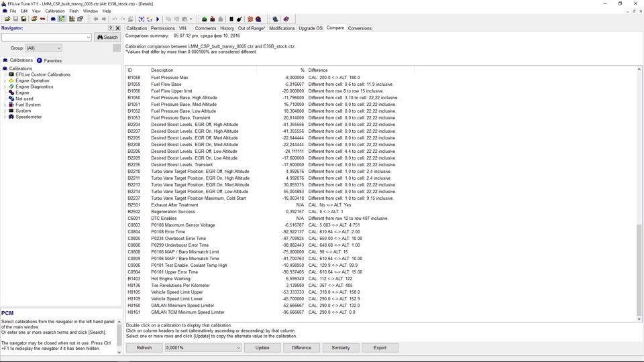Open the Flash menu
The width and height of the screenshot is (644, 362).
(74, 11)
